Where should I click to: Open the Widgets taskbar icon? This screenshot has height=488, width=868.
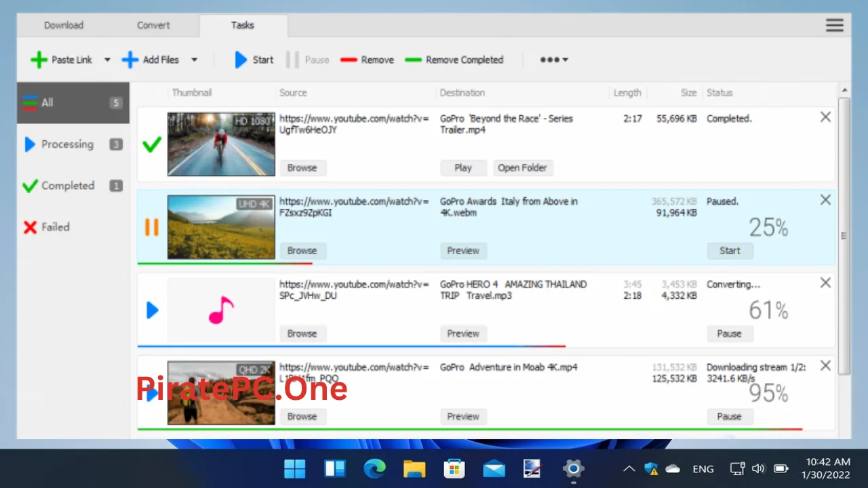tap(335, 468)
